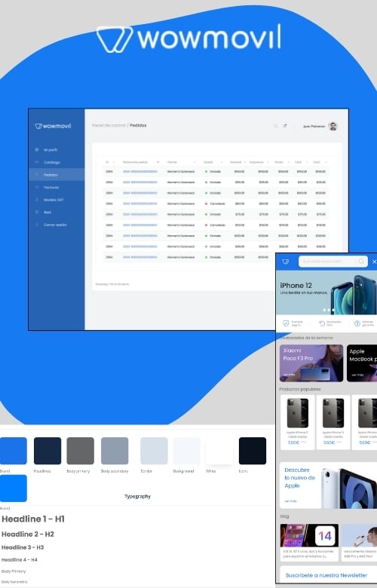Click the "Headline 1 - H1" sample text

click(33, 519)
